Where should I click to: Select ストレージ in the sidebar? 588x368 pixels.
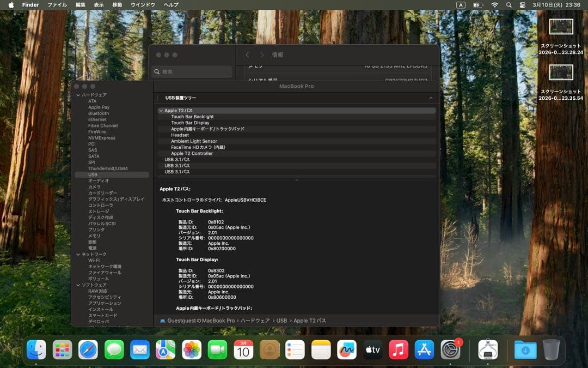99,212
